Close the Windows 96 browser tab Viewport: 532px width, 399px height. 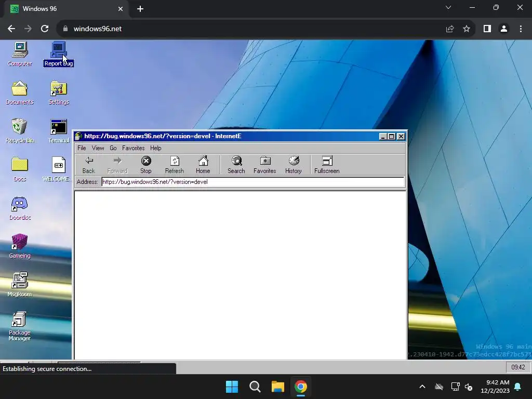[121, 9]
